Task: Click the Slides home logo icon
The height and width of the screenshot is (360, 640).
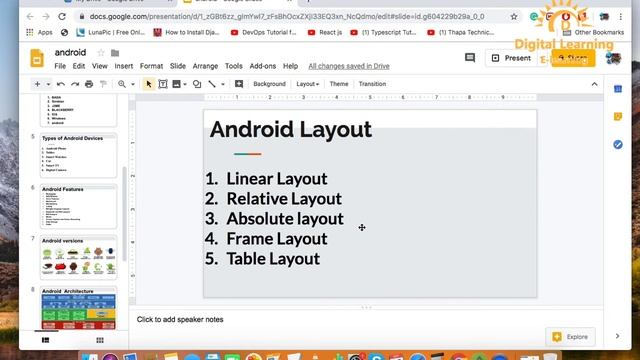Action: (37, 58)
